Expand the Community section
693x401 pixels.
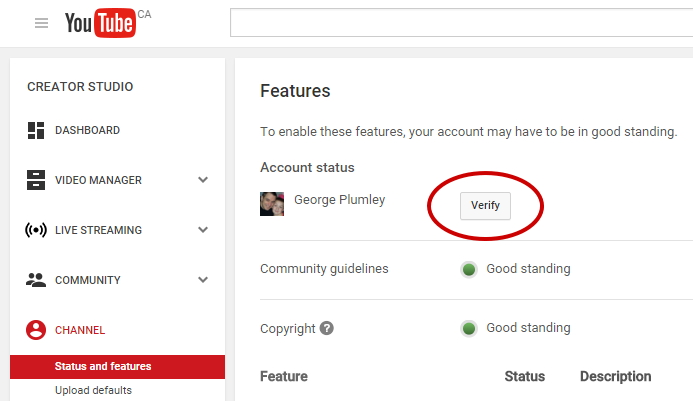(x=203, y=280)
